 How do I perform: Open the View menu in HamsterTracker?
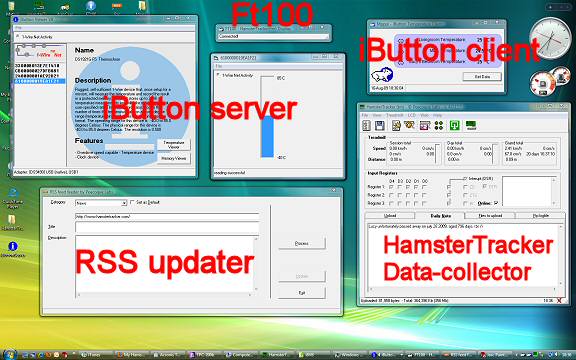(377, 115)
